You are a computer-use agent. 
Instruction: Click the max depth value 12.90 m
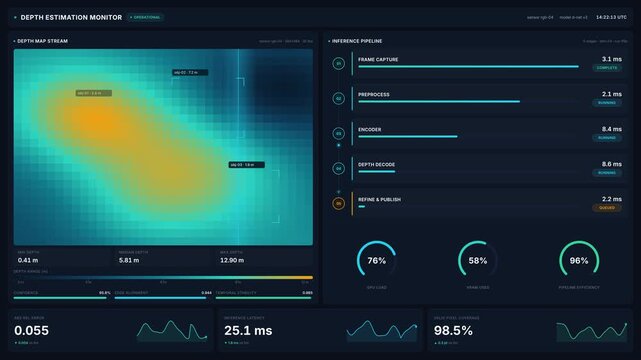[x=232, y=260]
